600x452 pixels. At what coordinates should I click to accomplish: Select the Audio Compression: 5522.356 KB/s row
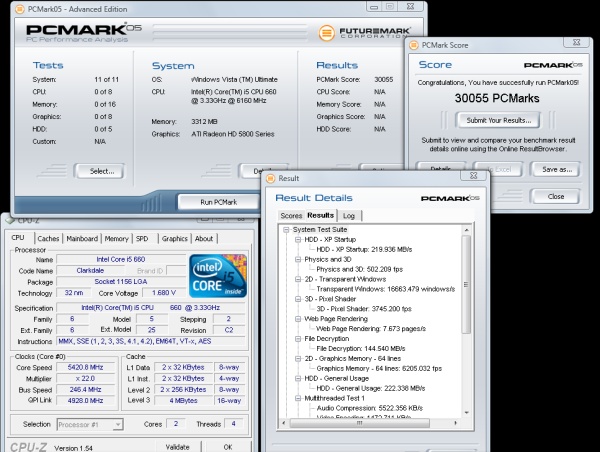pyautogui.click(x=370, y=408)
